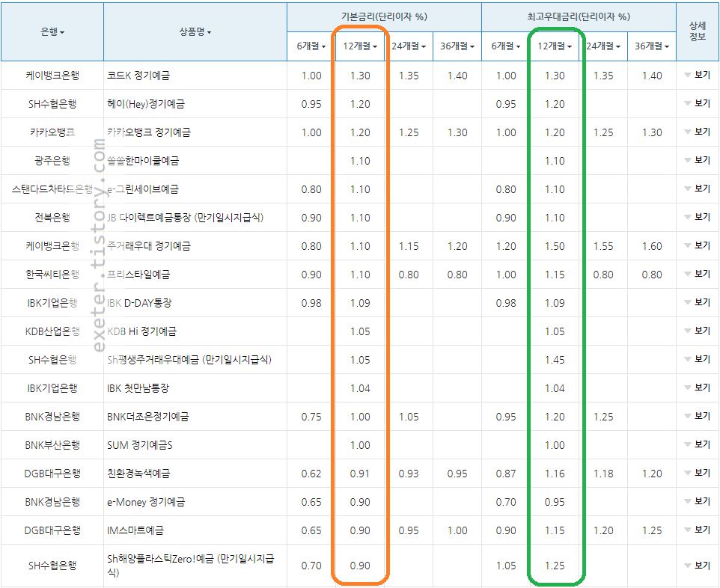Select product name 코드K 정기예금

pos(138,76)
